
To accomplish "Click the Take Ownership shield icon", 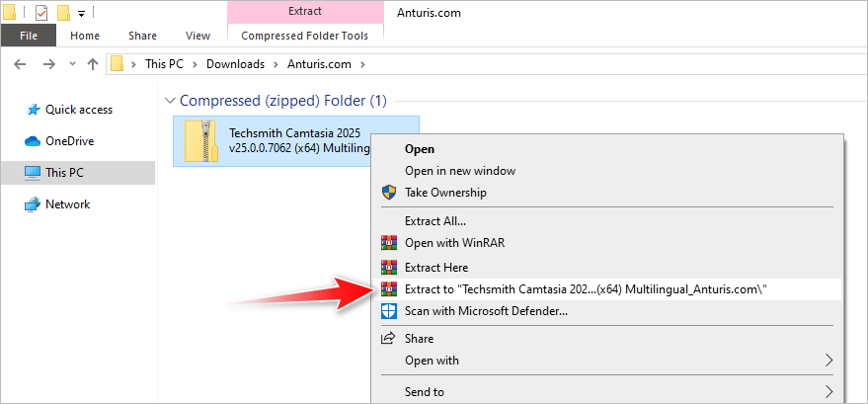I will [x=388, y=193].
